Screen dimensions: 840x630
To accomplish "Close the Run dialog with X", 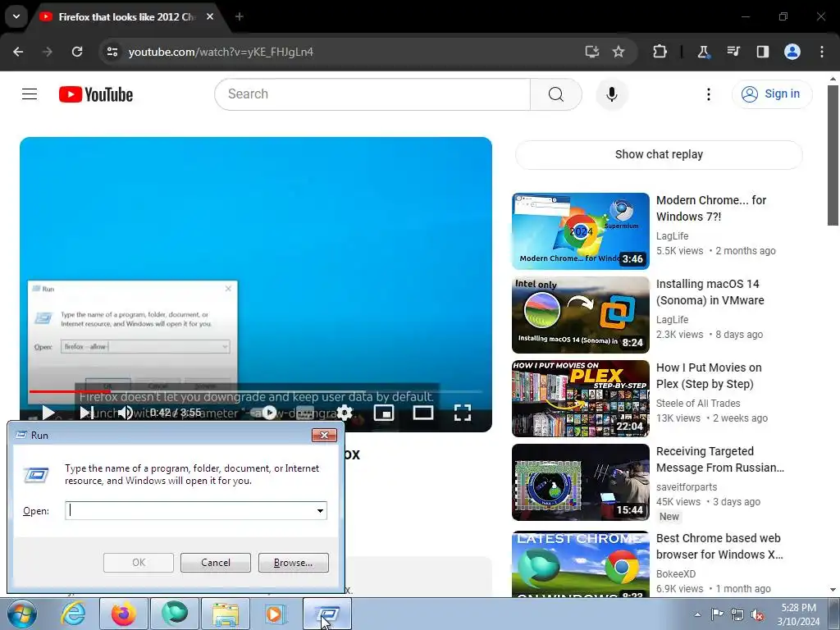I will pyautogui.click(x=324, y=435).
